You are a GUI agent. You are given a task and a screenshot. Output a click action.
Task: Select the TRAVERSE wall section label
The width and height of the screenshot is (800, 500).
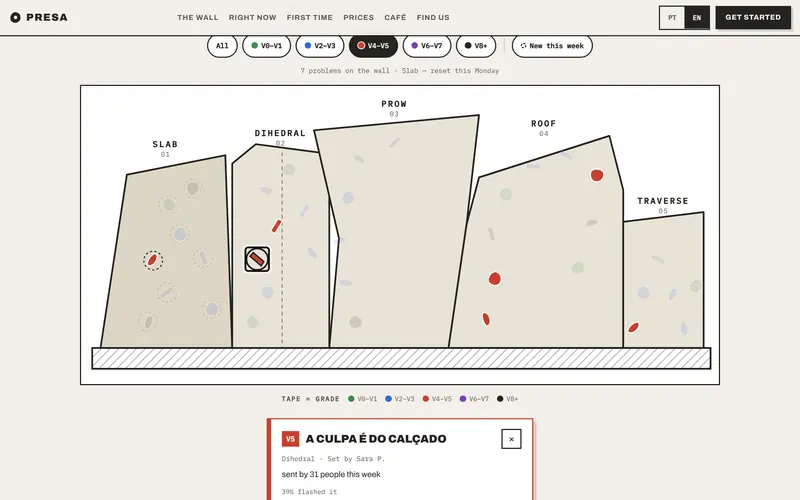[663, 201]
